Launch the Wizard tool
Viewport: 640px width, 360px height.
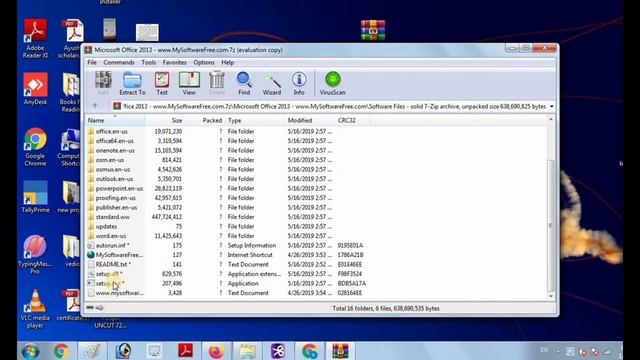pyautogui.click(x=272, y=84)
